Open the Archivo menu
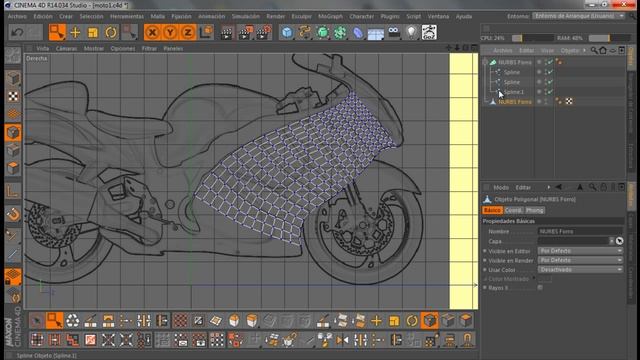 pos(17,16)
